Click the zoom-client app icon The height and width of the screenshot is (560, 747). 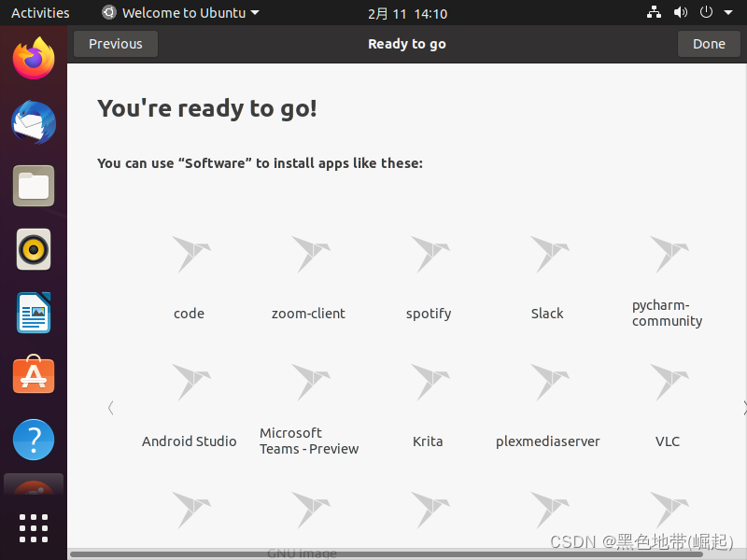[310, 254]
